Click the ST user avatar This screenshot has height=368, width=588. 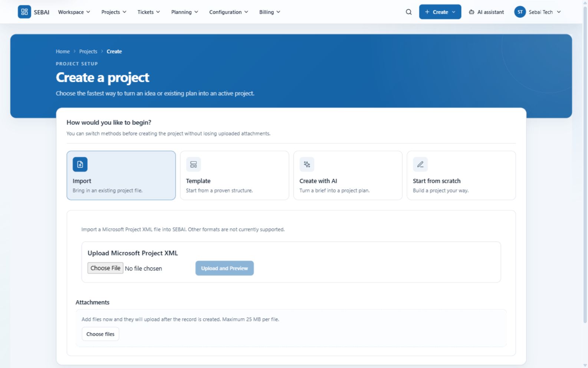(520, 12)
